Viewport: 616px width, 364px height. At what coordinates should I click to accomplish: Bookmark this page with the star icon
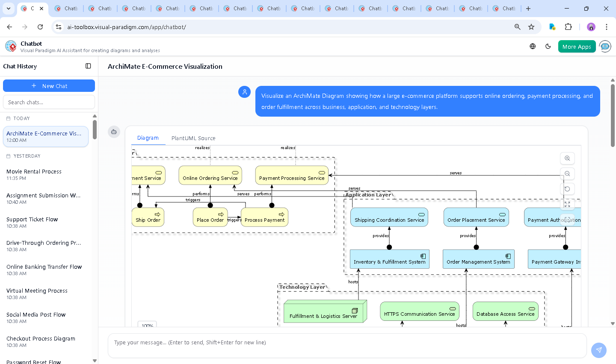531,27
